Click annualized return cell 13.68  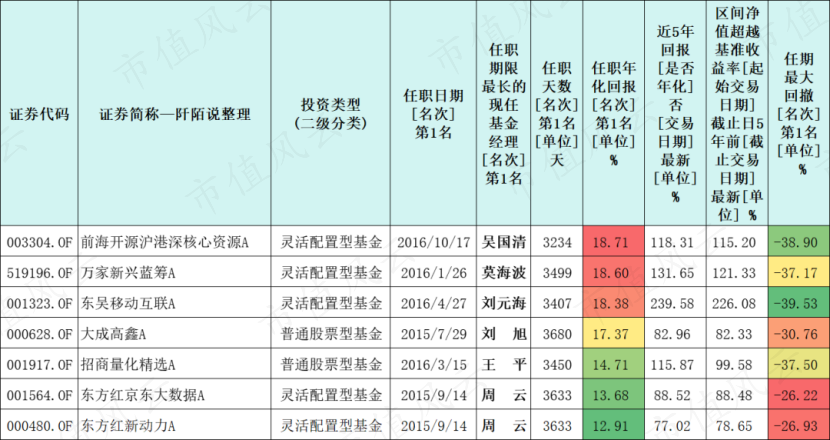point(614,394)
